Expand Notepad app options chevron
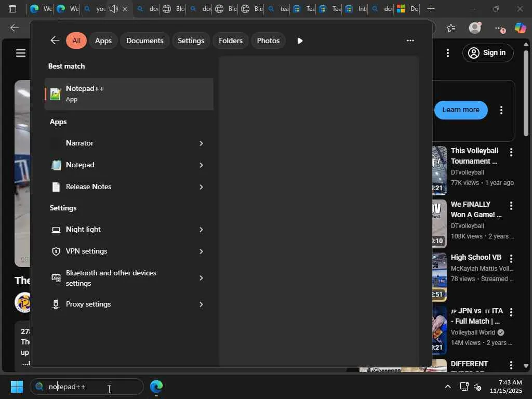Viewport: 532px width, 399px height. [201, 165]
